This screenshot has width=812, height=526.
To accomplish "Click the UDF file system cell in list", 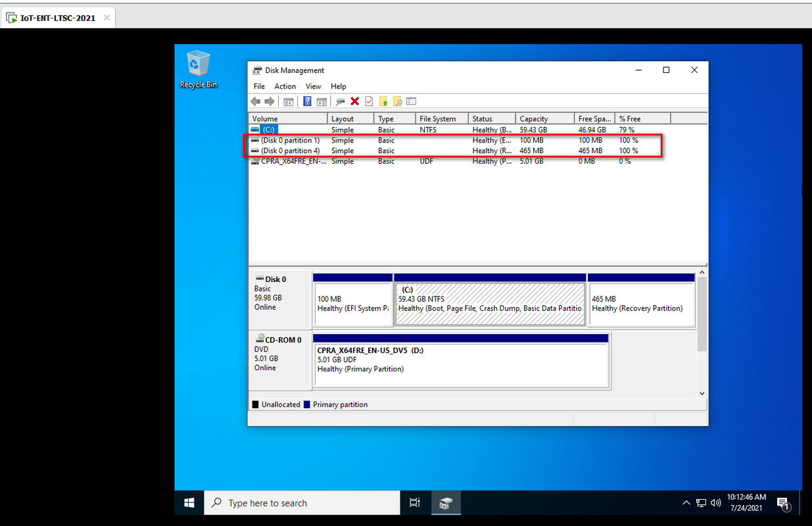I will click(x=426, y=161).
